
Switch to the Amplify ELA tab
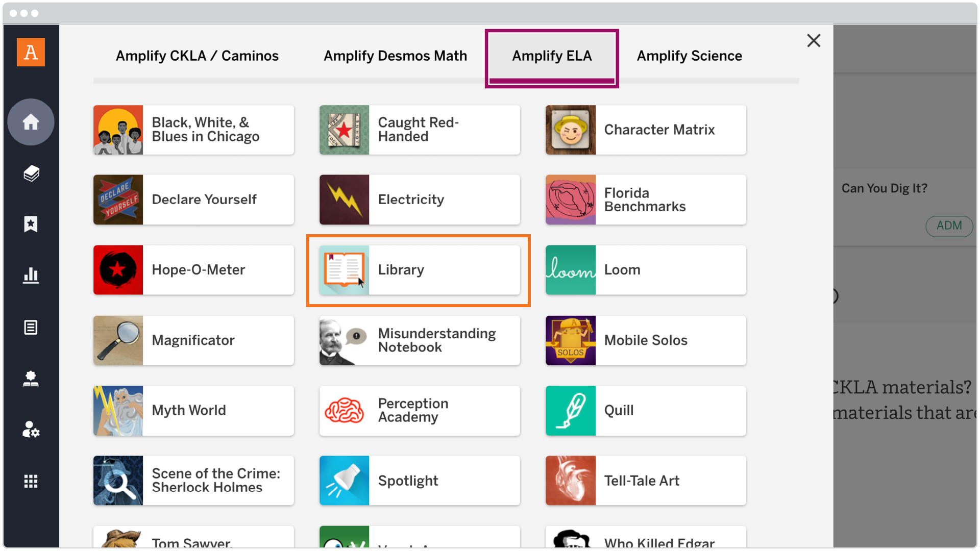pyautogui.click(x=552, y=56)
